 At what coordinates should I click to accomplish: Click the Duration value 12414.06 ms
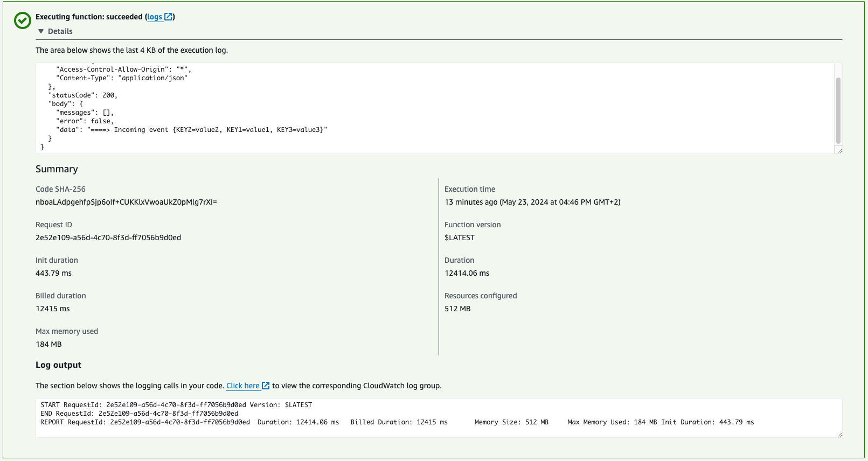[467, 273]
